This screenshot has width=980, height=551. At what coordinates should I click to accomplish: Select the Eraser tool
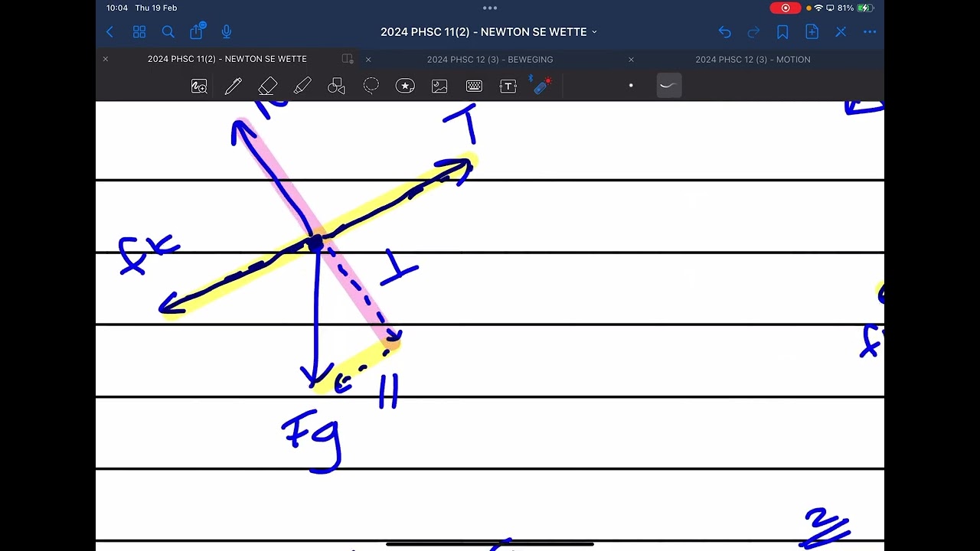pyautogui.click(x=268, y=86)
